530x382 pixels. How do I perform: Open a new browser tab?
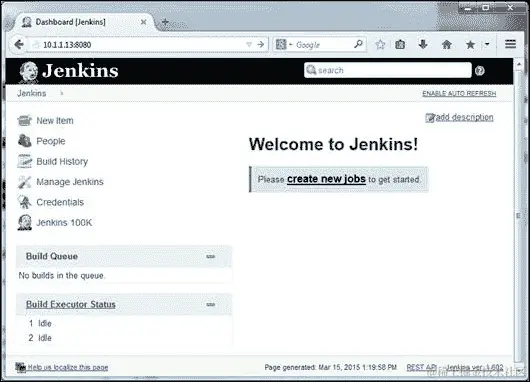pyautogui.click(x=165, y=22)
